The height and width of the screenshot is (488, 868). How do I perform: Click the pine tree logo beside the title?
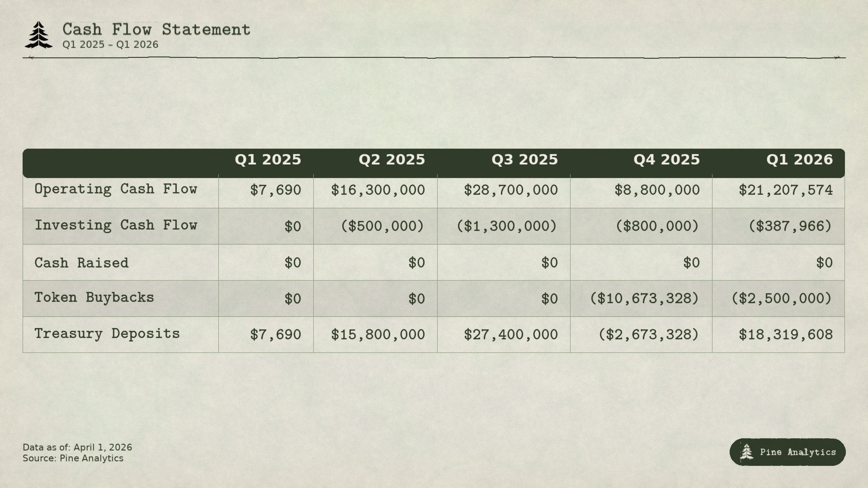point(38,35)
